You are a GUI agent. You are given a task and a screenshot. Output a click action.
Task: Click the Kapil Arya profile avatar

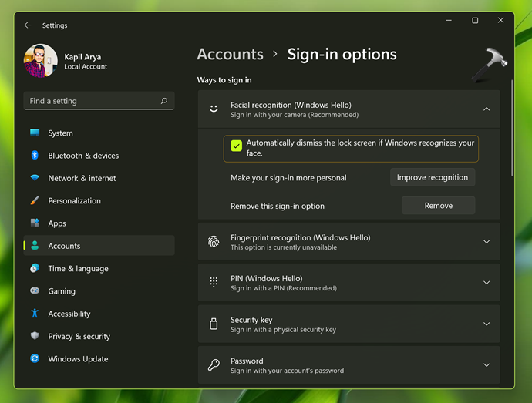41,61
